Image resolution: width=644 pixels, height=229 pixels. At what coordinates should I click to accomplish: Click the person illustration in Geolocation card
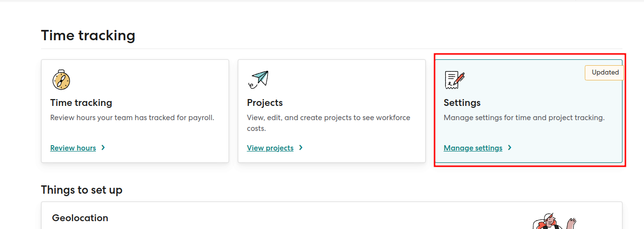(x=553, y=222)
